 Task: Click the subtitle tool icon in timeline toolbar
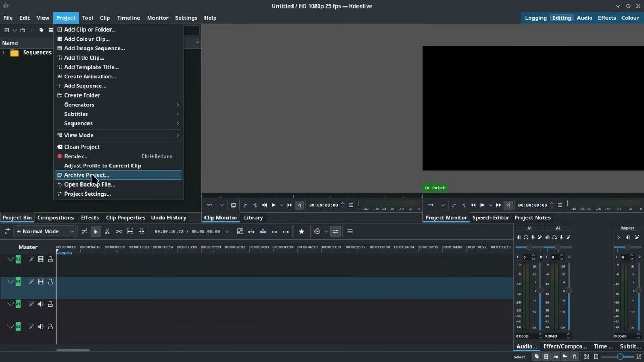tap(349, 232)
